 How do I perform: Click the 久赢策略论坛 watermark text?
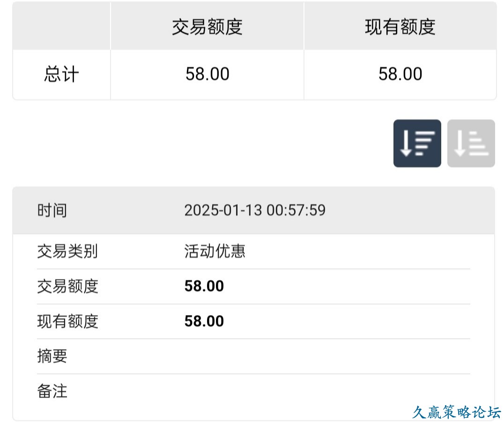[456, 412]
